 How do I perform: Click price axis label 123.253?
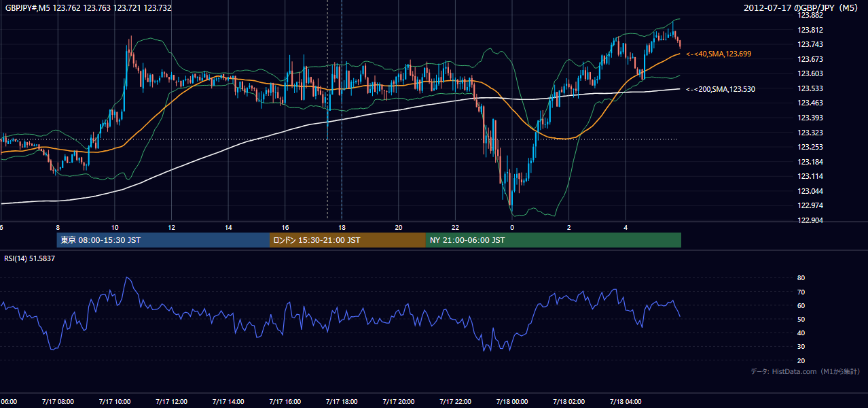[x=809, y=147]
